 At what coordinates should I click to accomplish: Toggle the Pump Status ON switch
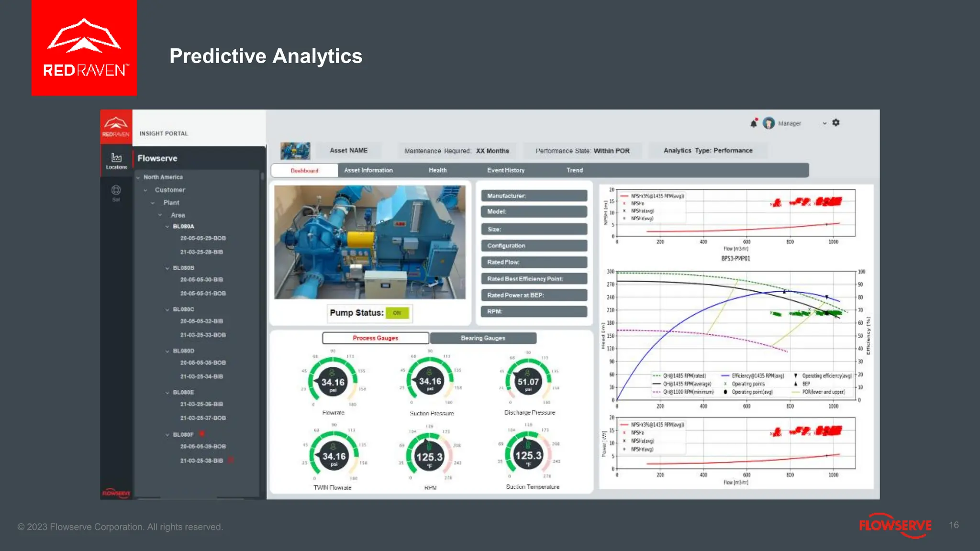coord(397,313)
